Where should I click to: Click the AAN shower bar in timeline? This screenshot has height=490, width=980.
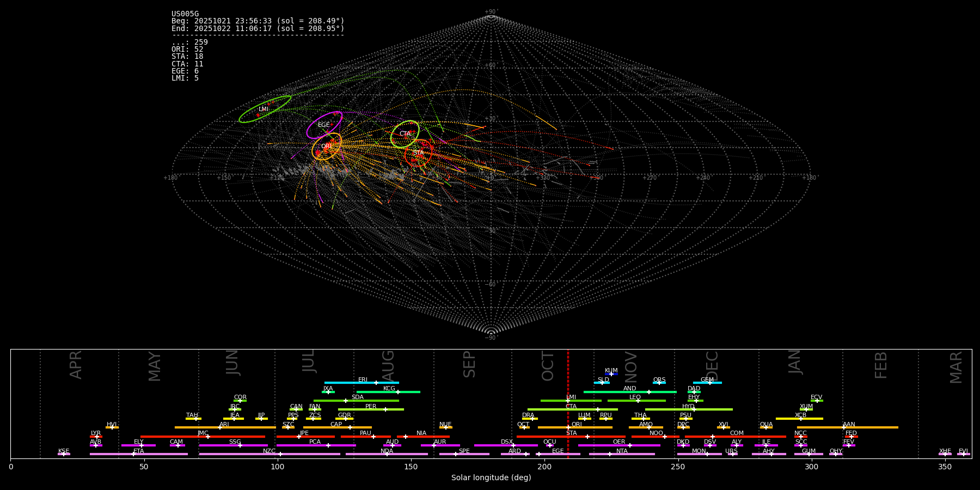848,427
